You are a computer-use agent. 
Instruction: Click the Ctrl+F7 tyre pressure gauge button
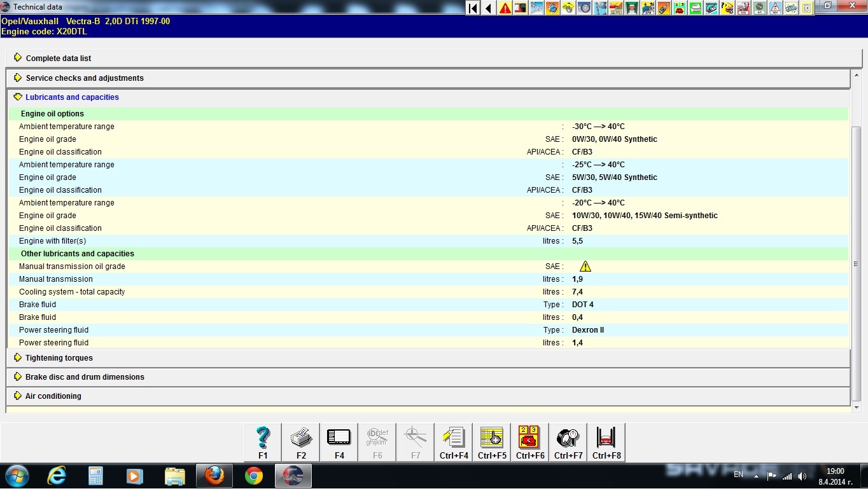[568, 442]
